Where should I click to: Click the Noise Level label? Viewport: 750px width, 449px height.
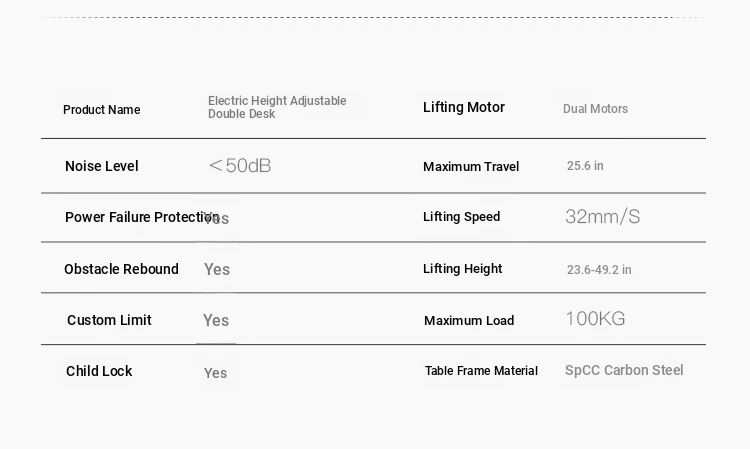[x=101, y=166]
